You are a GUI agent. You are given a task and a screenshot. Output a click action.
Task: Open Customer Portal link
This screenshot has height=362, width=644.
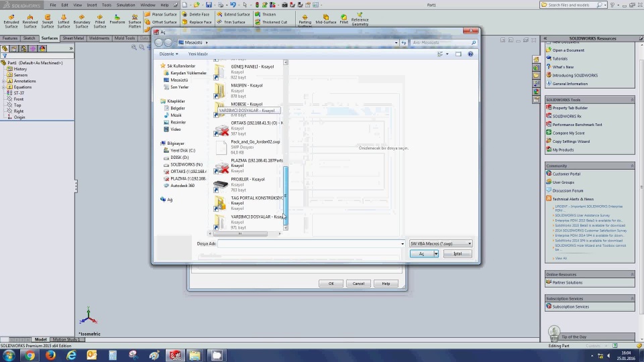click(566, 174)
